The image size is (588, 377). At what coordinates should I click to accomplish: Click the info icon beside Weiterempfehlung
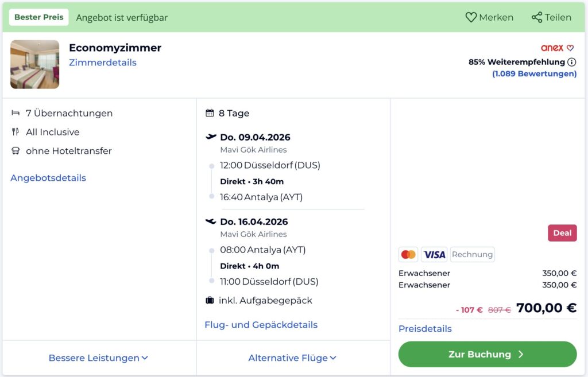pos(572,62)
